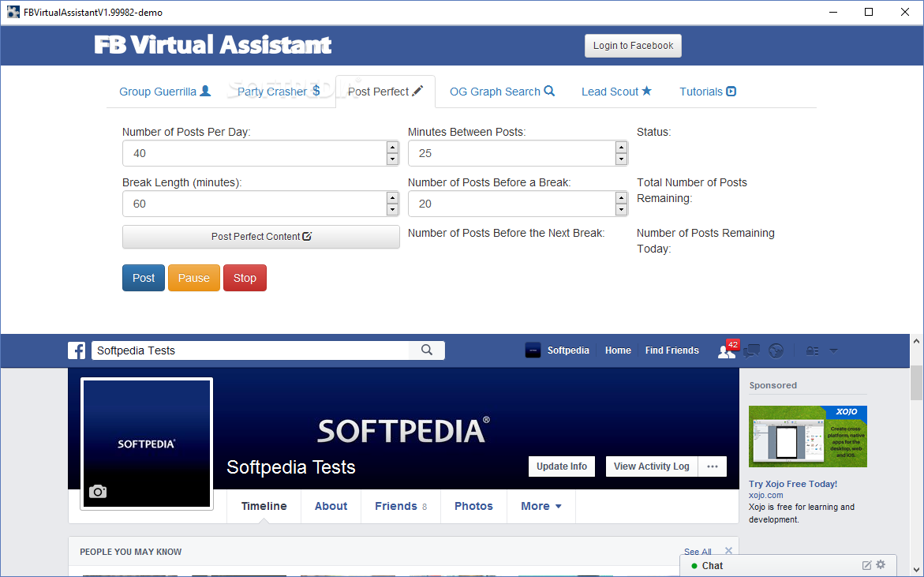This screenshot has height=577, width=924.
Task: Select the Post Perfect tab
Action: tap(385, 92)
